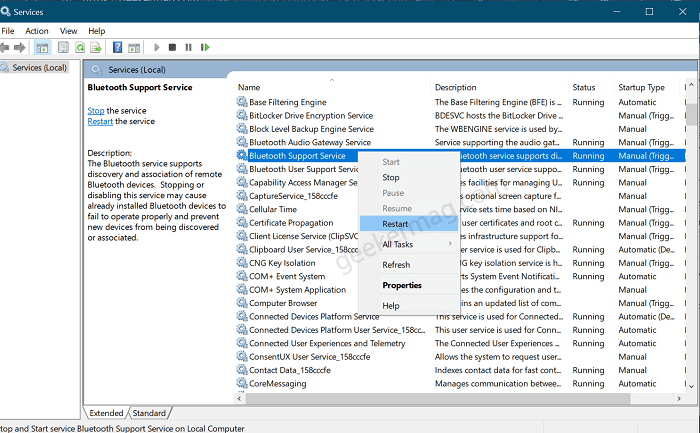Click the vertical scrollbar up arrow

(x=691, y=84)
